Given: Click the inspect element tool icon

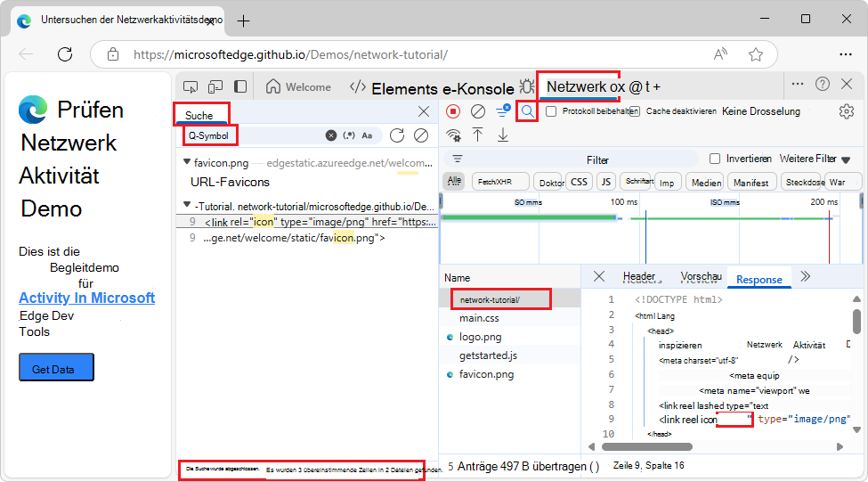Looking at the screenshot, I should pyautogui.click(x=191, y=86).
